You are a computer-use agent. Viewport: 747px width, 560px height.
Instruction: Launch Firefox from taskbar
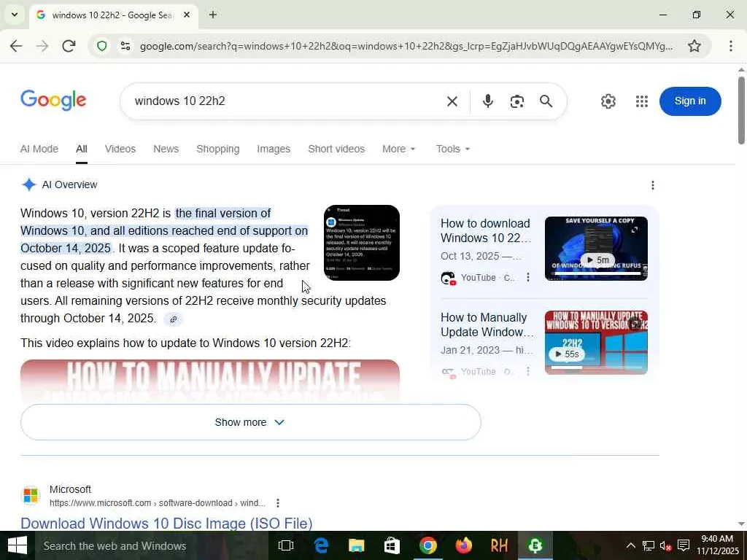[463, 545]
